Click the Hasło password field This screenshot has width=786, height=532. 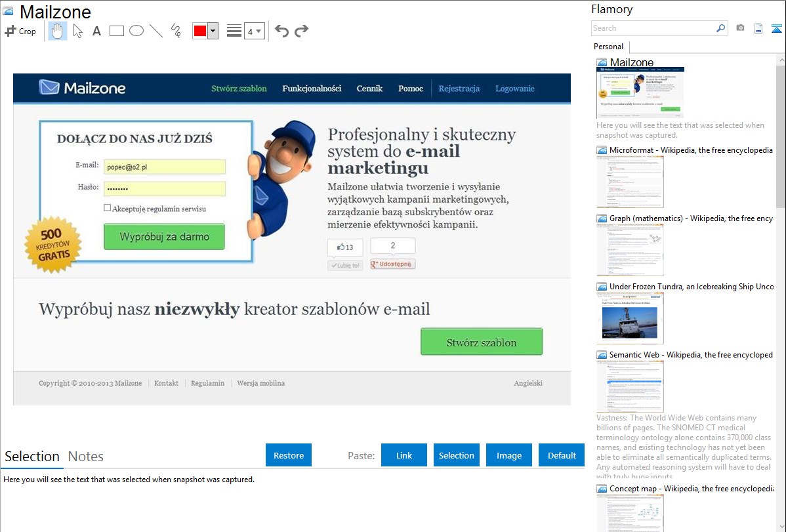165,188
